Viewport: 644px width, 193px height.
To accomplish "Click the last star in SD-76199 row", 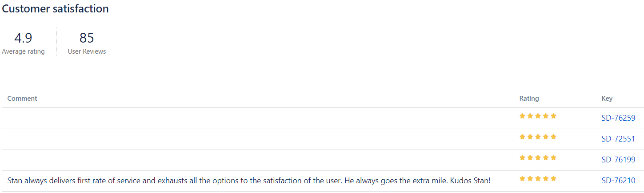I will pos(553,158).
